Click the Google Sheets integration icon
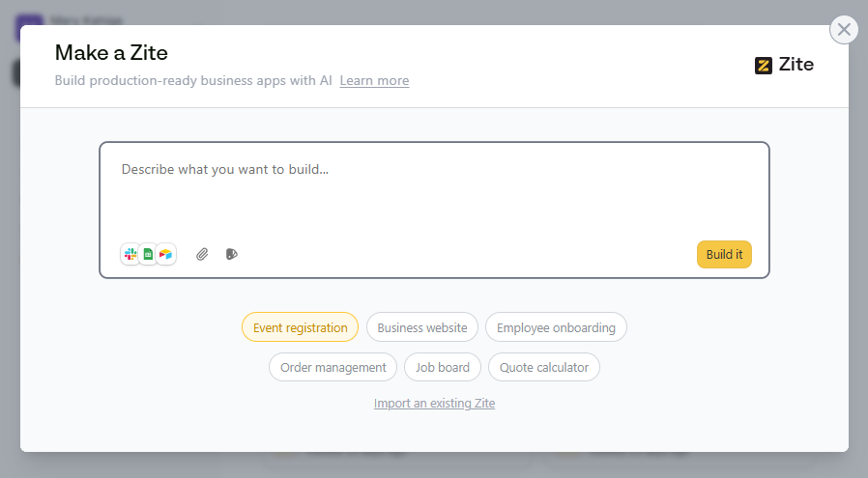This screenshot has width=868, height=478. pos(148,254)
